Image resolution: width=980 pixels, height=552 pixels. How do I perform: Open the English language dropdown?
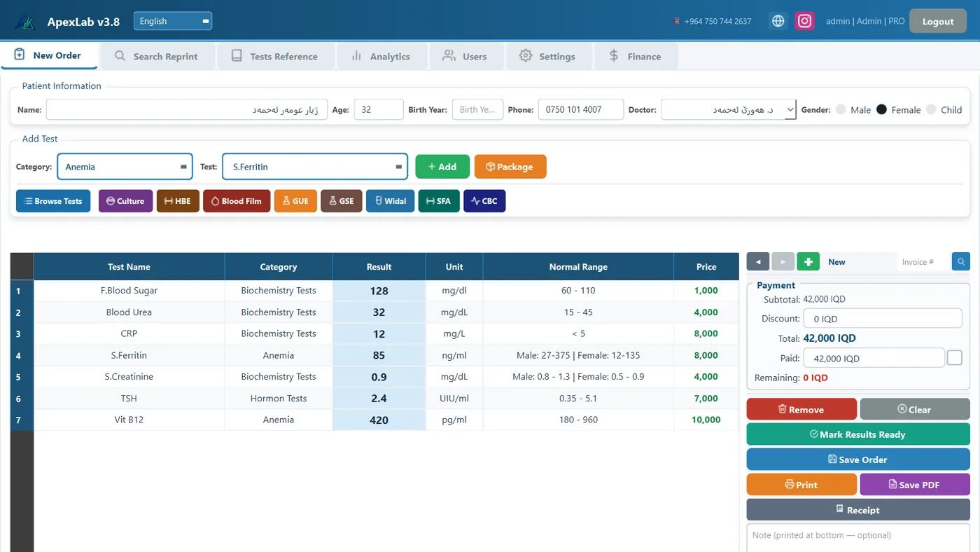coord(173,21)
